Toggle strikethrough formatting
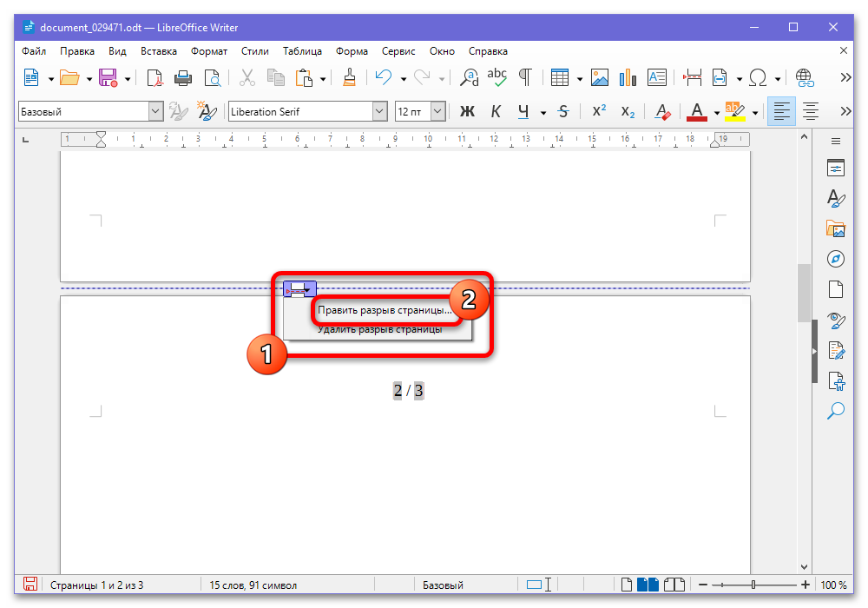This screenshot has height=608, width=868. (x=563, y=112)
